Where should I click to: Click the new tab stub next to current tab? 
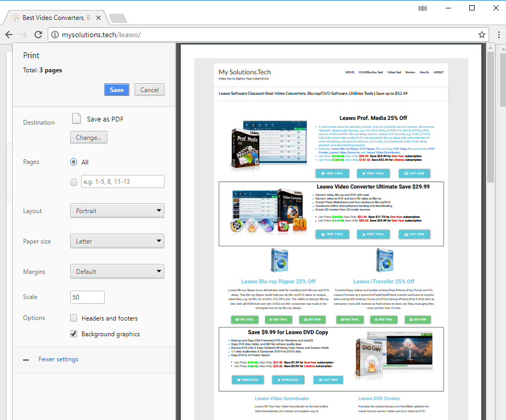coord(118,17)
